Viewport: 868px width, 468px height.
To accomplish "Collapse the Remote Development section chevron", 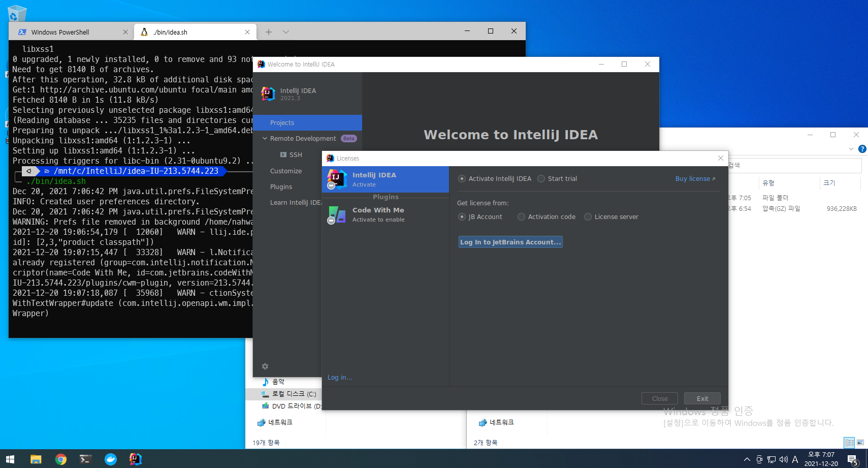I will (265, 138).
